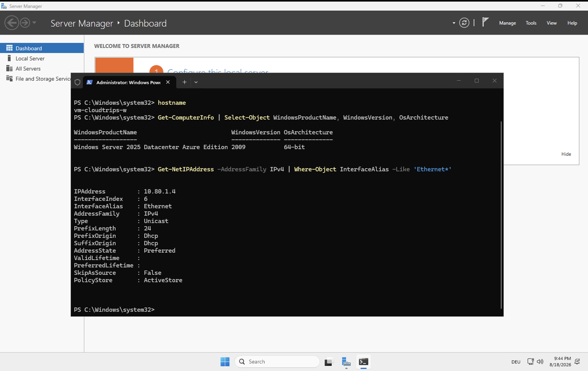
Task: Select Dashboard in the sidebar
Action: click(42, 48)
